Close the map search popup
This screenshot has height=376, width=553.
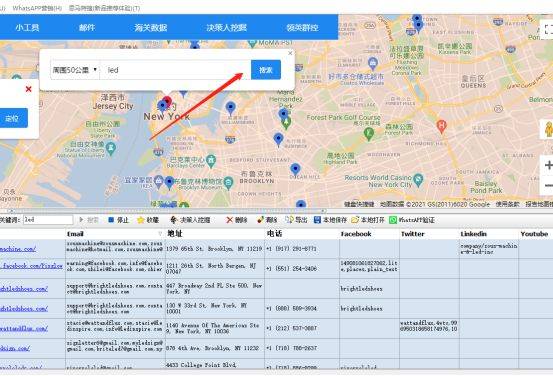[290, 53]
